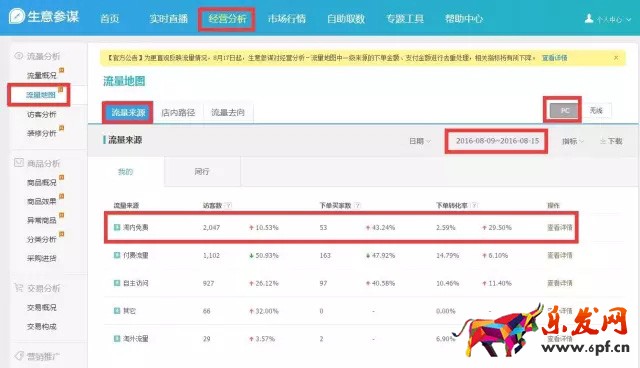Select 流量地图 in the sidebar

pos(41,95)
